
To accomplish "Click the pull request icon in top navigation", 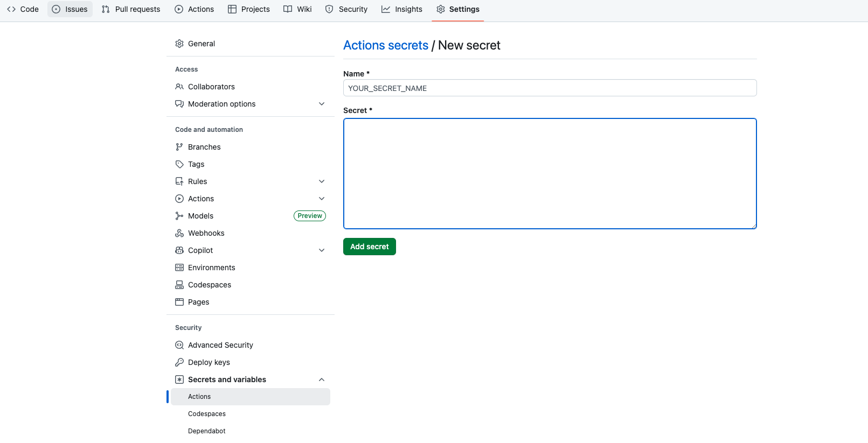I will [106, 9].
